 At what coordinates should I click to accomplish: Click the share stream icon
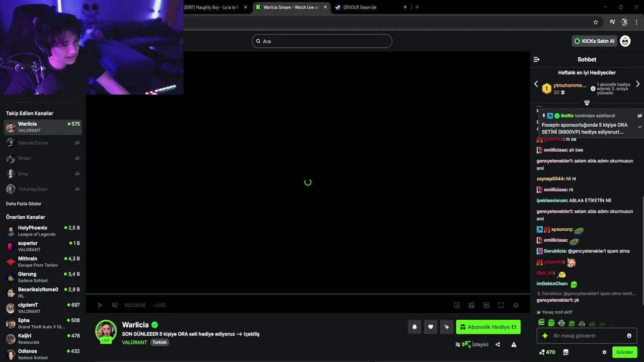tap(498, 344)
